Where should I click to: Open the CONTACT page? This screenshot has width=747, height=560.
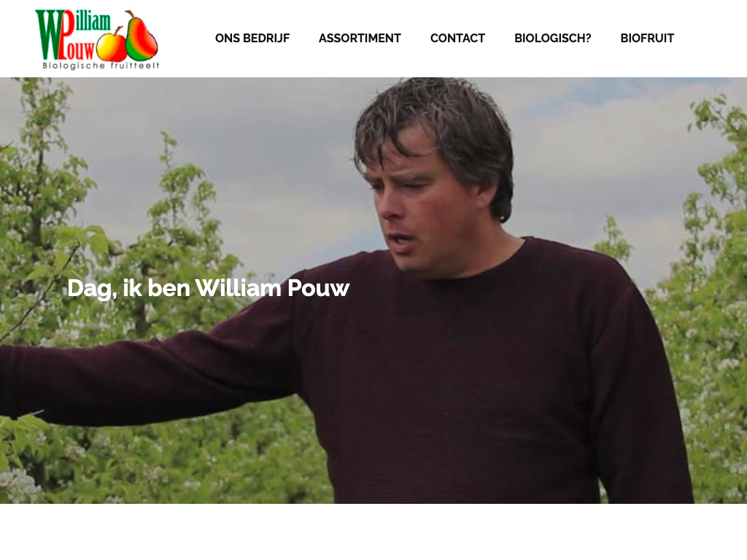(457, 38)
